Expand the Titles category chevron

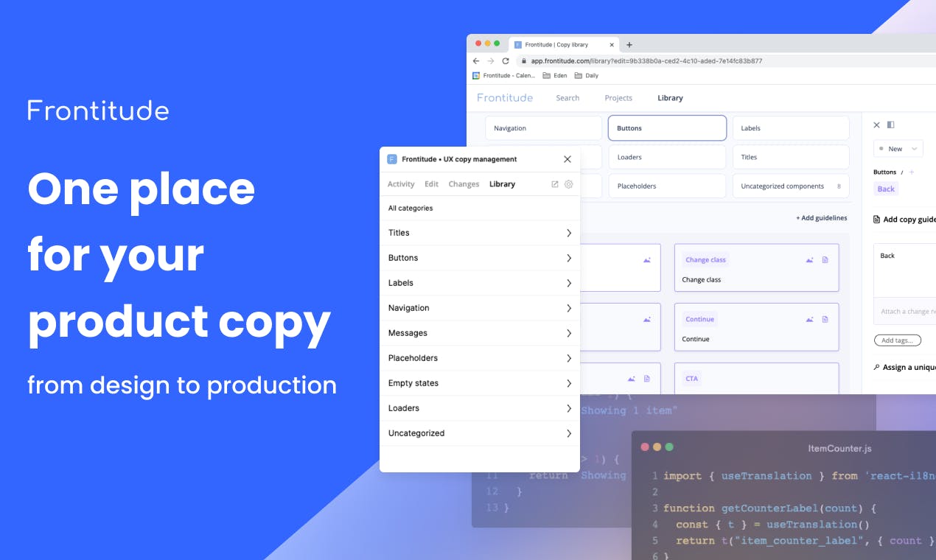pos(569,233)
